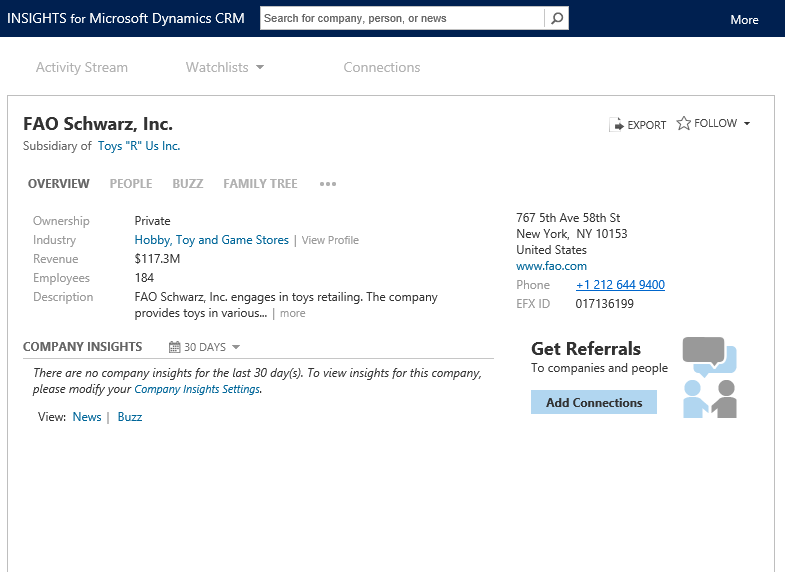This screenshot has height=572, width=785.
Task: Focus the company search input field
Action: tap(402, 19)
